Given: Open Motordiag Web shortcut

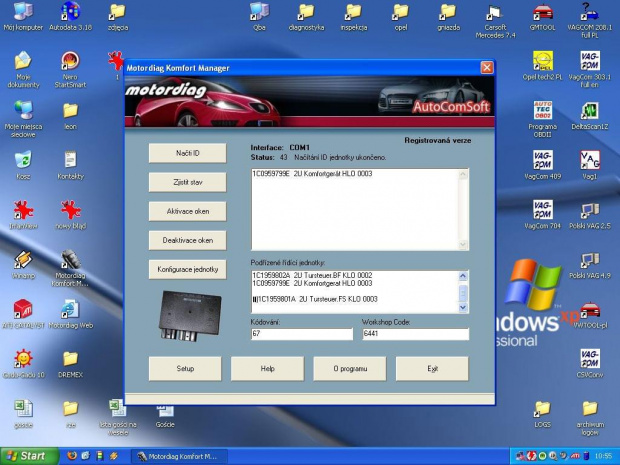Looking at the screenshot, I should (70, 315).
